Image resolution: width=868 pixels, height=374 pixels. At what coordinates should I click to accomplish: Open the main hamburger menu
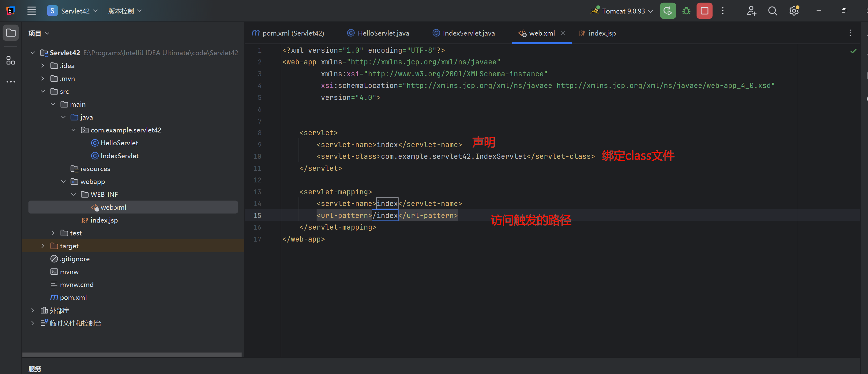pyautogui.click(x=32, y=11)
